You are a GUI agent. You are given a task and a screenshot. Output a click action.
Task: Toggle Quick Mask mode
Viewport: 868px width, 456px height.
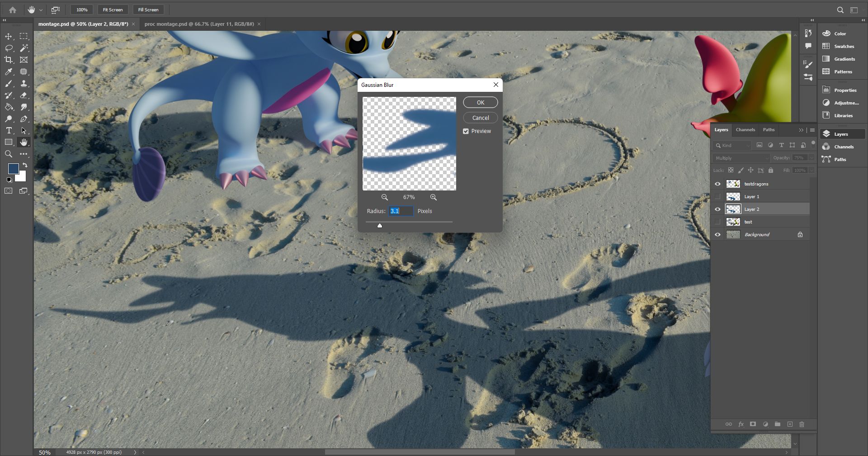tap(9, 191)
